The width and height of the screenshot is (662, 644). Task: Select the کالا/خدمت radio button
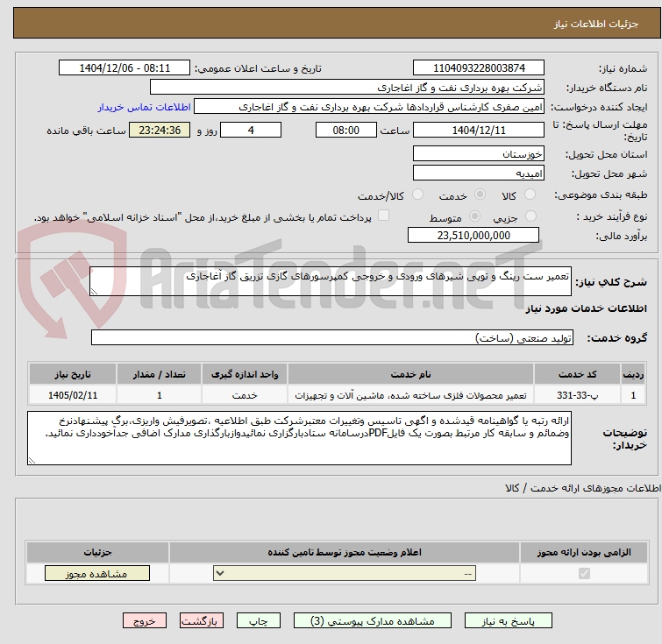tap(417, 195)
